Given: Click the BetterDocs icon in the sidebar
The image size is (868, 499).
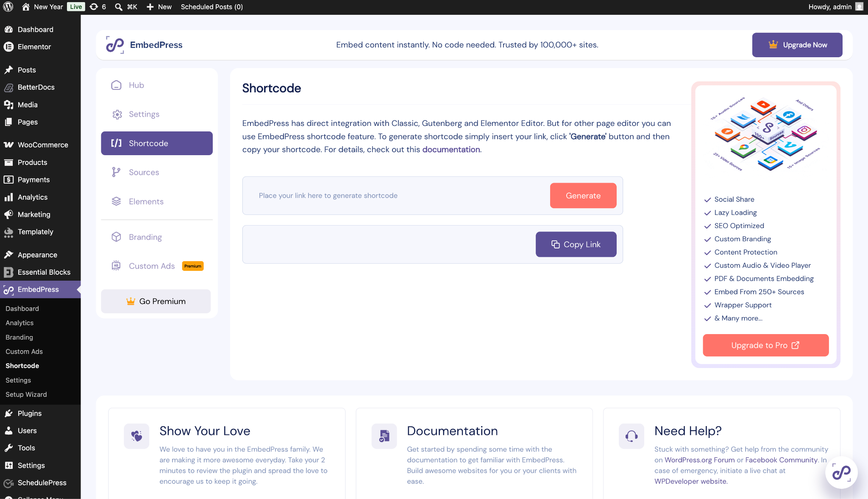Looking at the screenshot, I should click(8, 87).
